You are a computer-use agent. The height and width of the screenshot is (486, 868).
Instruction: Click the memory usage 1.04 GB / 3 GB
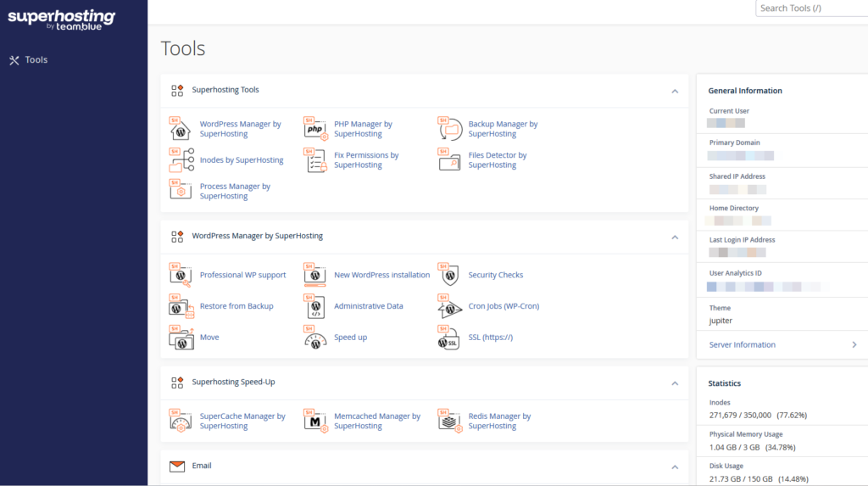point(734,447)
